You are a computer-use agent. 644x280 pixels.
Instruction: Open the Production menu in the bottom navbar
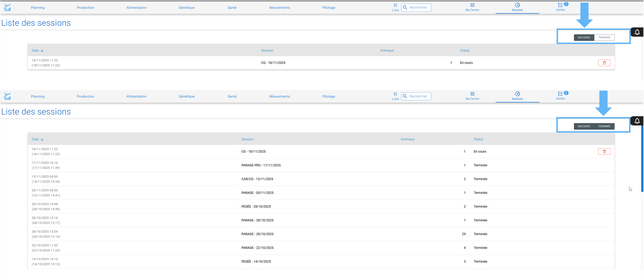[85, 97]
